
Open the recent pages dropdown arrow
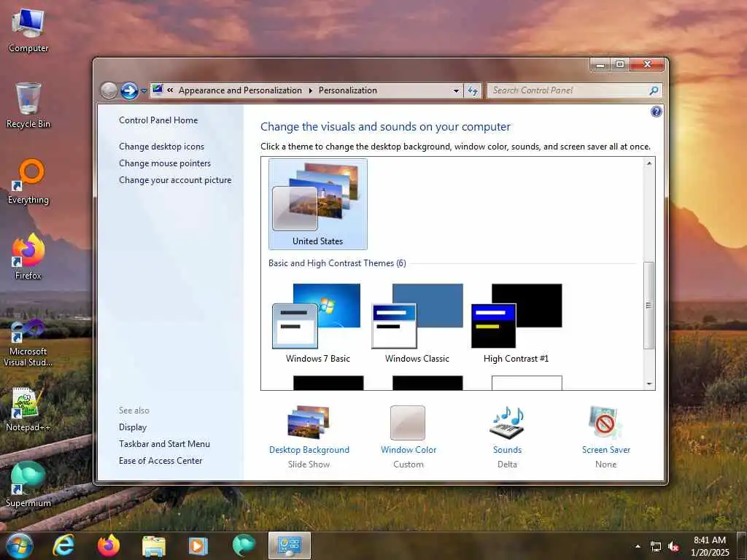click(144, 91)
